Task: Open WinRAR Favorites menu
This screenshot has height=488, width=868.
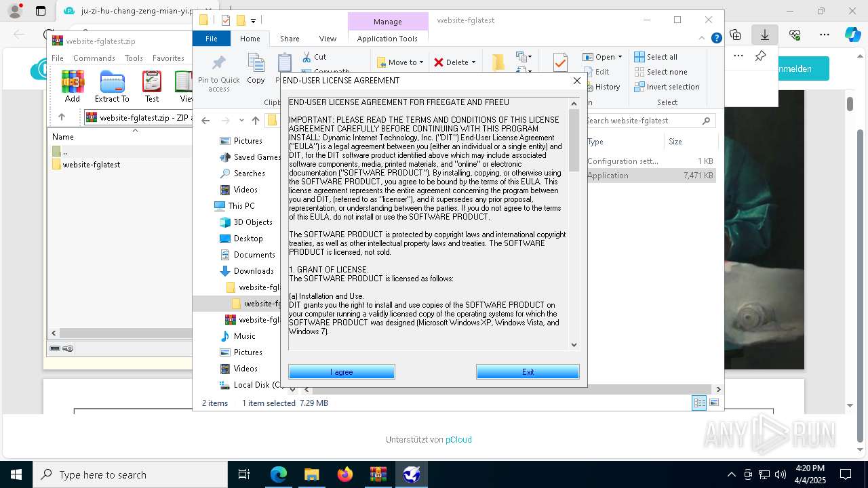Action: (x=168, y=58)
